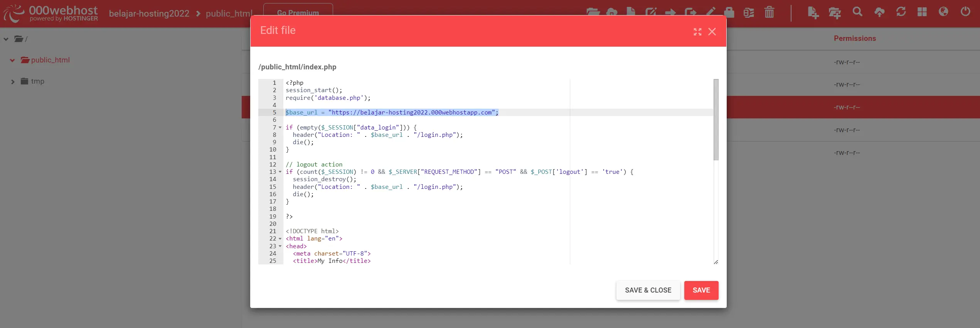Click the globe language icon
Viewport: 980px width, 328px height.
(x=943, y=12)
